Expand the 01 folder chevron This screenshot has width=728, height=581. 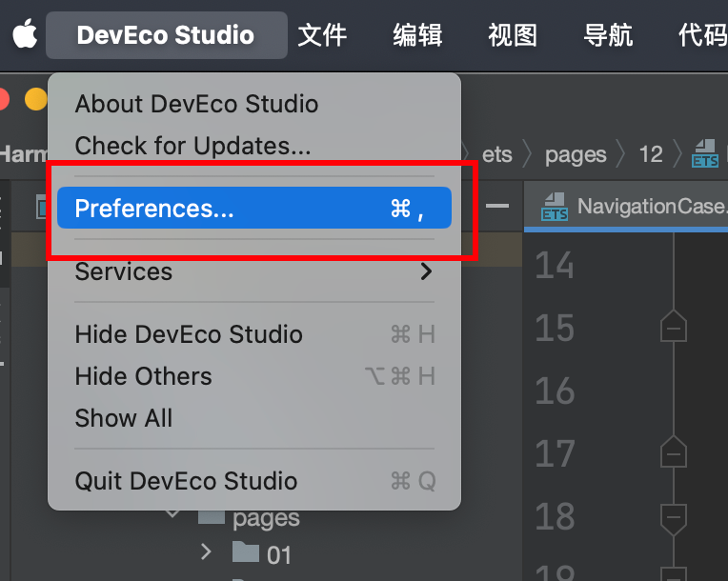(x=206, y=551)
